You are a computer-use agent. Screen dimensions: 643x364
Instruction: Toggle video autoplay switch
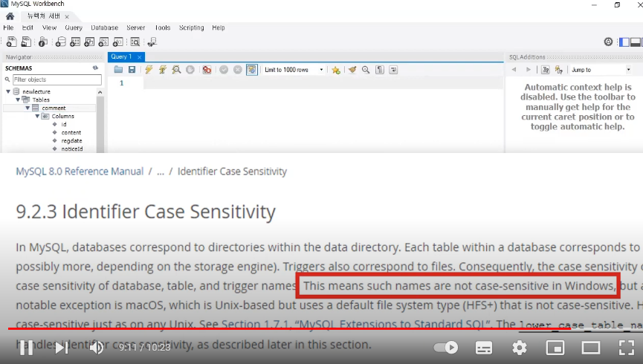click(x=446, y=348)
